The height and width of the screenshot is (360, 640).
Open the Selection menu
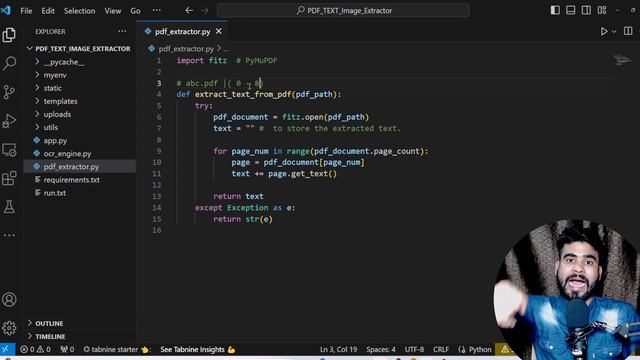[79, 11]
